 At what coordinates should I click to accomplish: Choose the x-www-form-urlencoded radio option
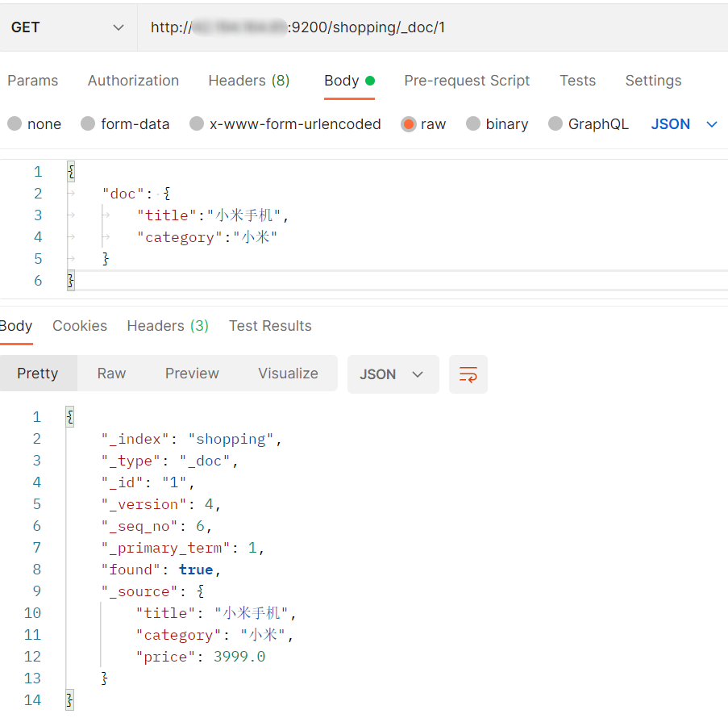point(197,124)
